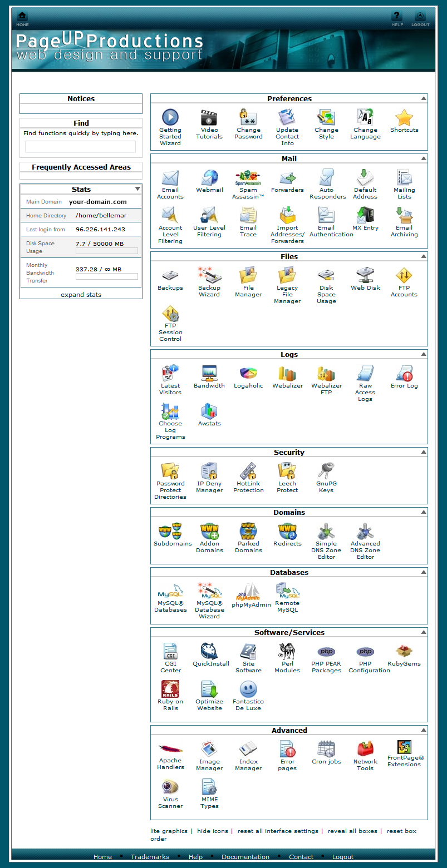Viewport: 447px width, 868px height.
Task: Click Documentation in footer menu
Action: [245, 857]
